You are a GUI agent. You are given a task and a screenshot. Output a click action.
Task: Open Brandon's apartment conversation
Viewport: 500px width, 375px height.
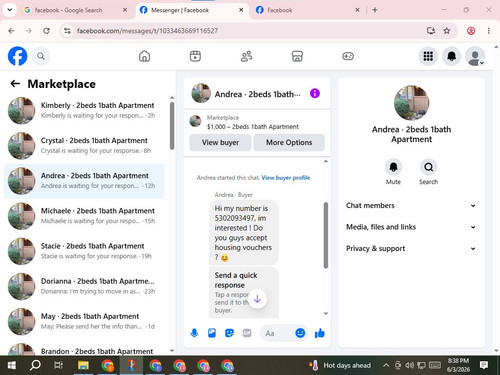pos(85,349)
